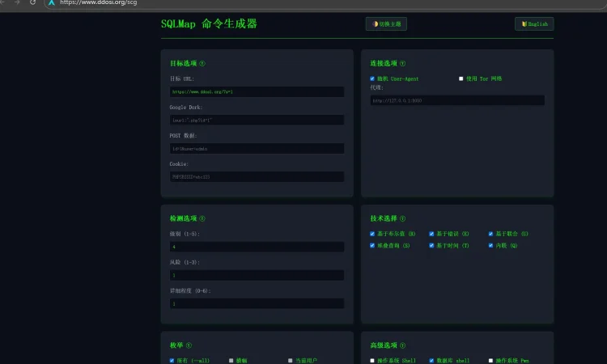Focus the 详细程度 (0-6) verbosity field

257,303
